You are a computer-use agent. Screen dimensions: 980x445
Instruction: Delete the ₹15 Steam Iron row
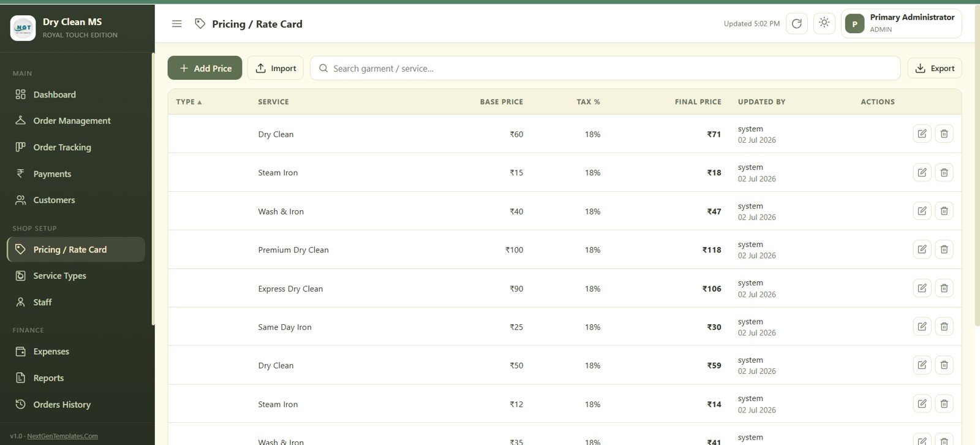944,172
